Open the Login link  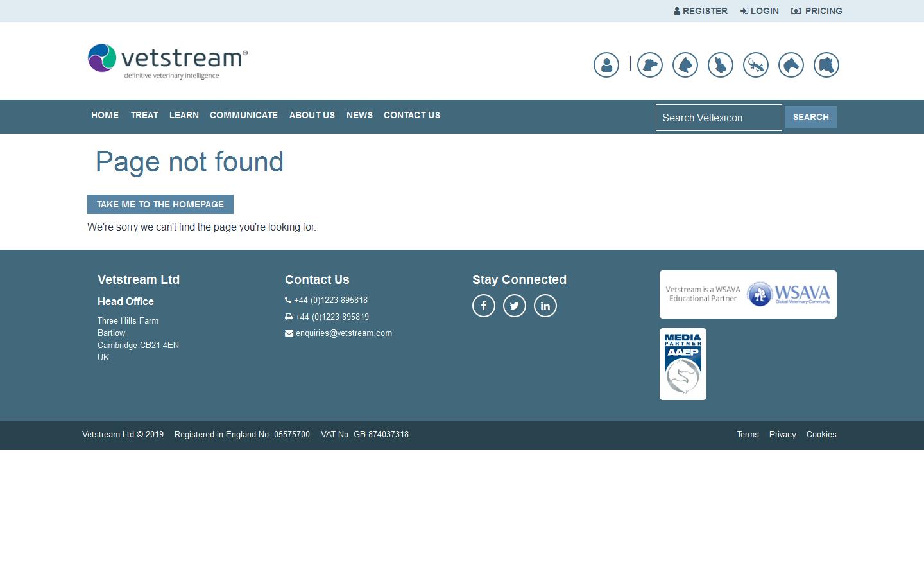pos(760,11)
